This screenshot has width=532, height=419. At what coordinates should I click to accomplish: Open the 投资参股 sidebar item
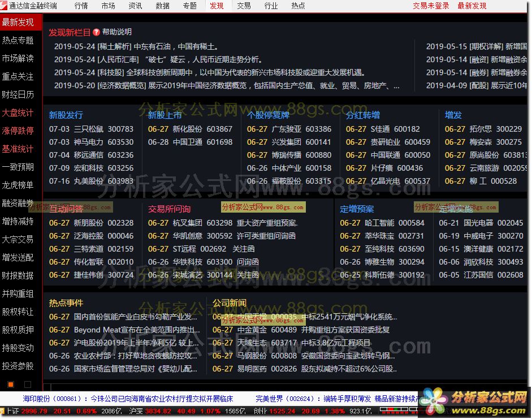point(18,366)
